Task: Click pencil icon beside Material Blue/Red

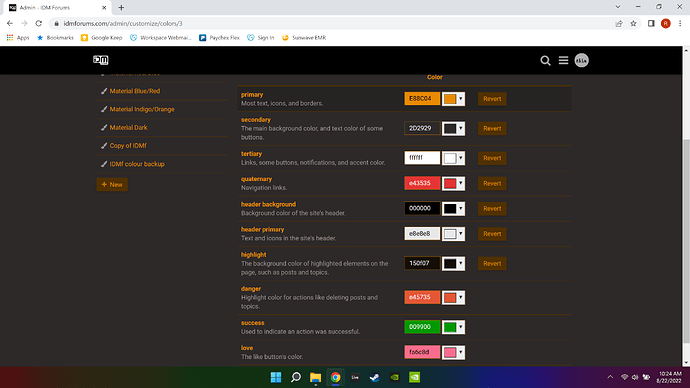Action: click(104, 91)
